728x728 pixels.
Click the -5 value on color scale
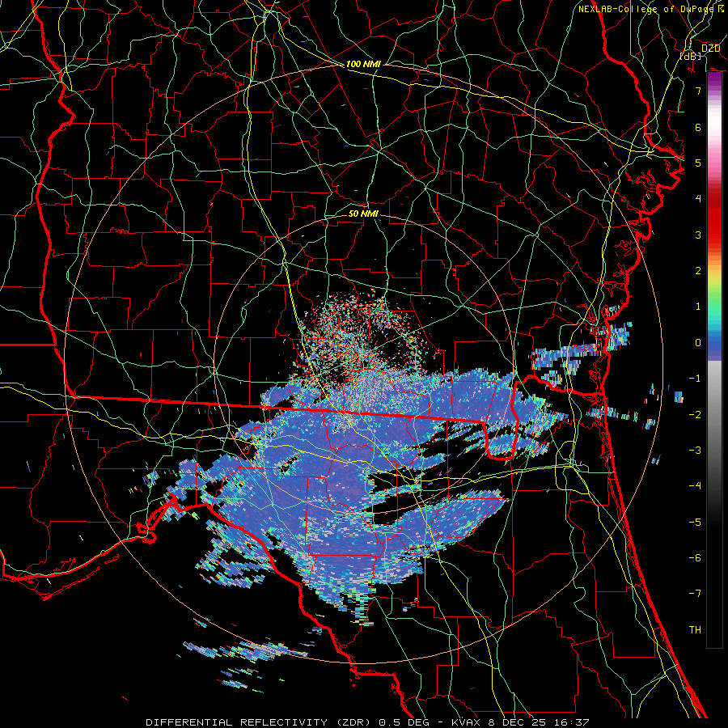695,522
